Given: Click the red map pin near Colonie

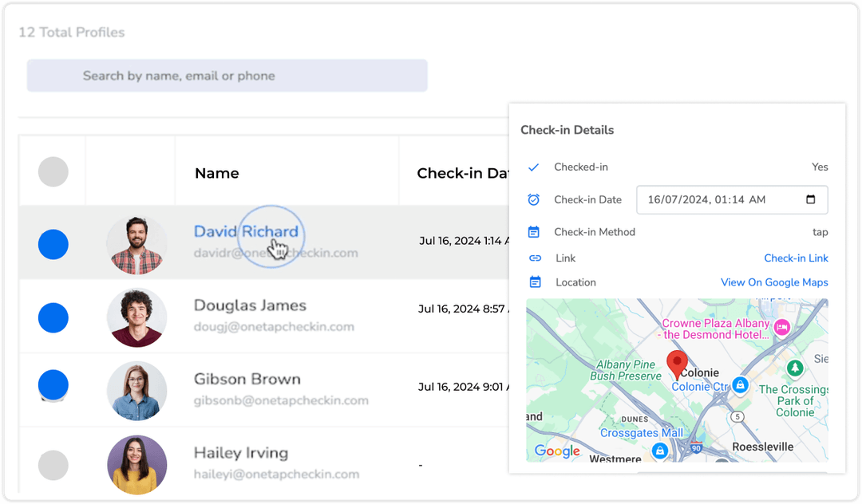Looking at the screenshot, I should click(676, 363).
